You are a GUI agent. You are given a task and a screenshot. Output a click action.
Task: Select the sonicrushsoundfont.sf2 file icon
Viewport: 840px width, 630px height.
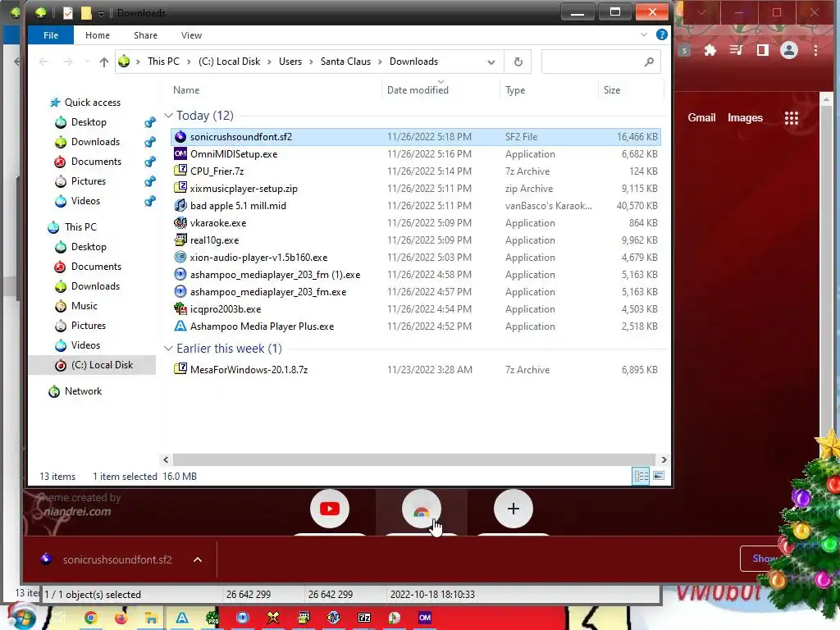pyautogui.click(x=180, y=137)
